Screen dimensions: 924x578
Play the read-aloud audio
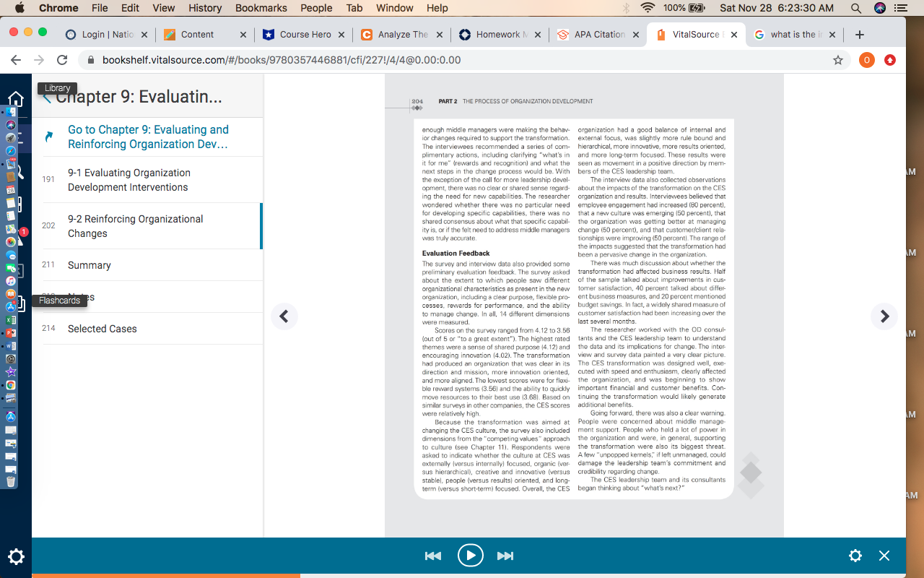(470, 555)
